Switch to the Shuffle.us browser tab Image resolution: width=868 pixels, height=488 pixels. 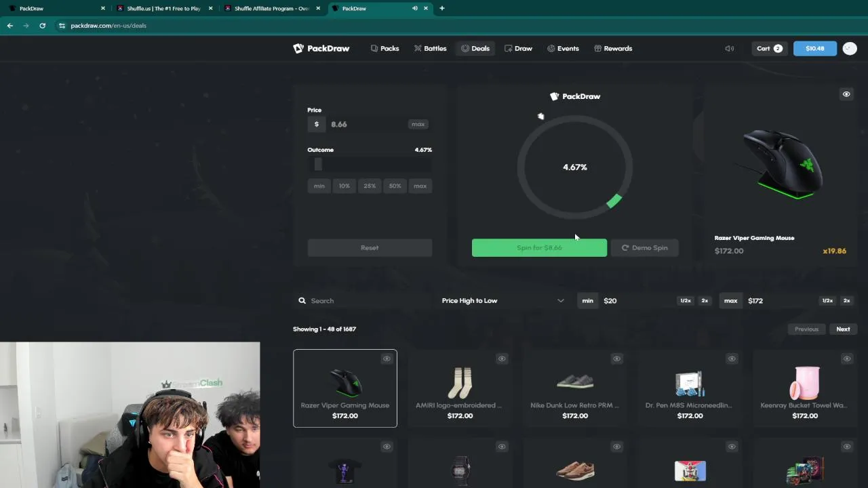(163, 8)
